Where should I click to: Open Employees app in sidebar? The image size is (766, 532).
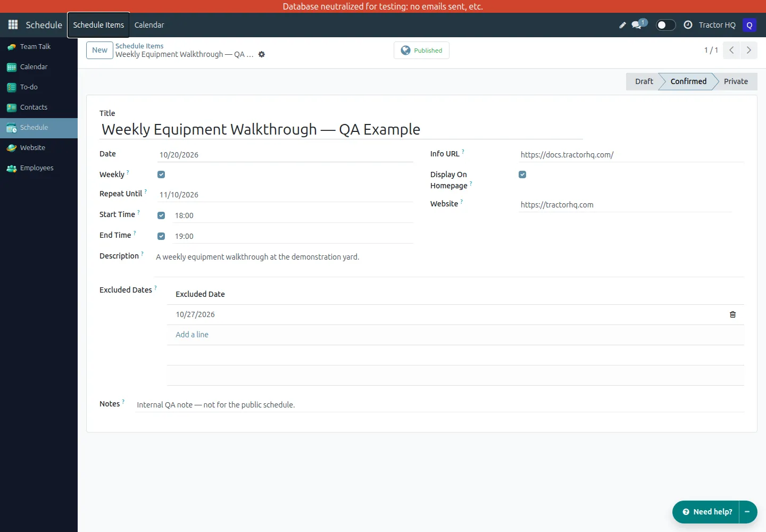(x=39, y=168)
